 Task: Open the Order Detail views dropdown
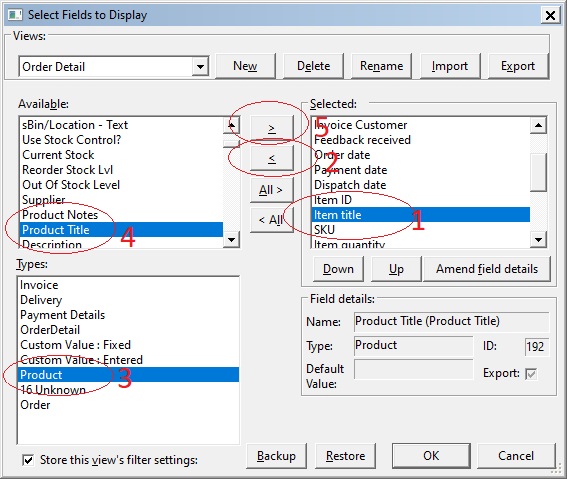(x=200, y=67)
